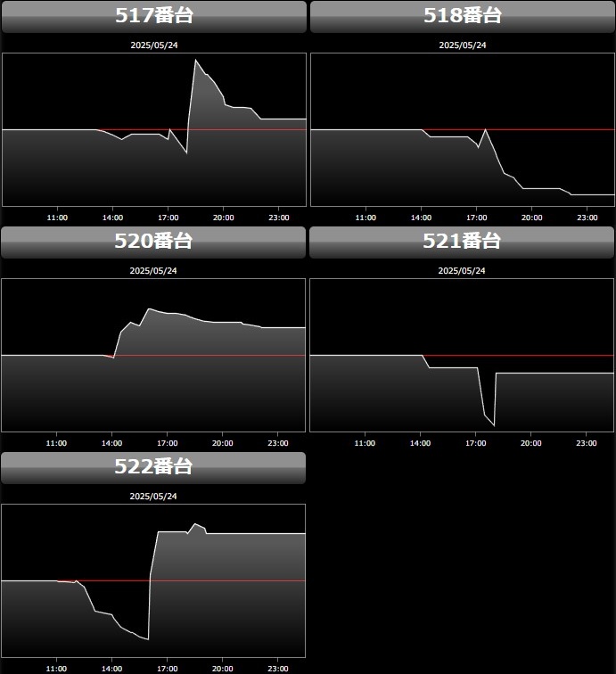Open the 518番台 header bar
616x674 pixels.
point(462,16)
